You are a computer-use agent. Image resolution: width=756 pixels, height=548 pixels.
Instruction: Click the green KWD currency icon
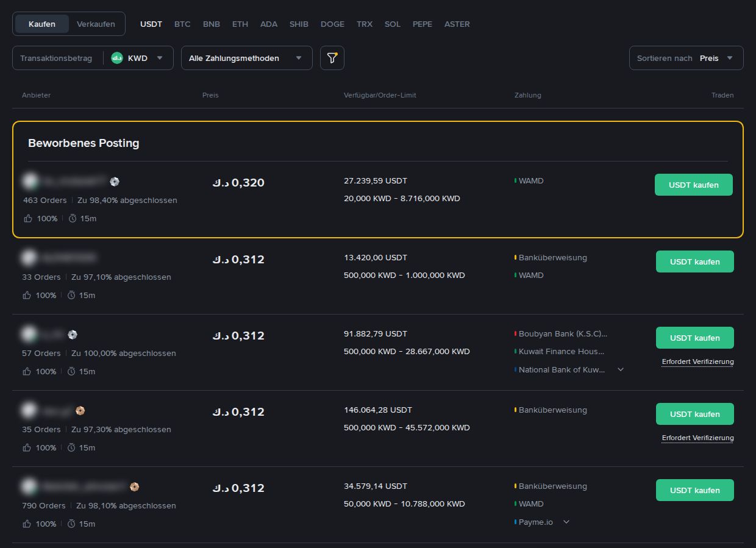coord(117,58)
